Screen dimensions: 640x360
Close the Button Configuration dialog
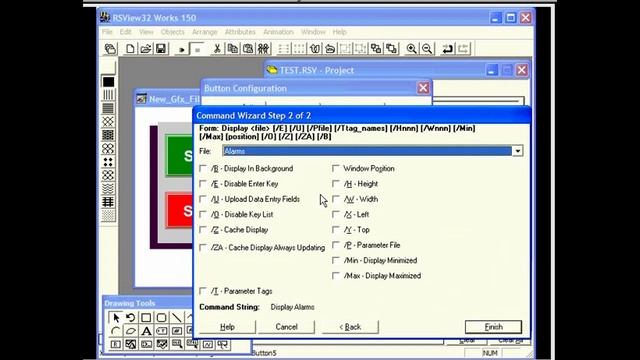pos(423,88)
